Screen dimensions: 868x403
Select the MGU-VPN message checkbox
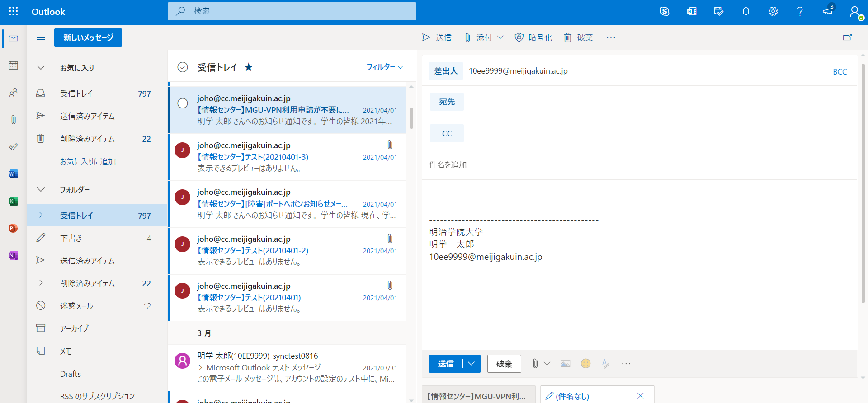pyautogui.click(x=183, y=103)
